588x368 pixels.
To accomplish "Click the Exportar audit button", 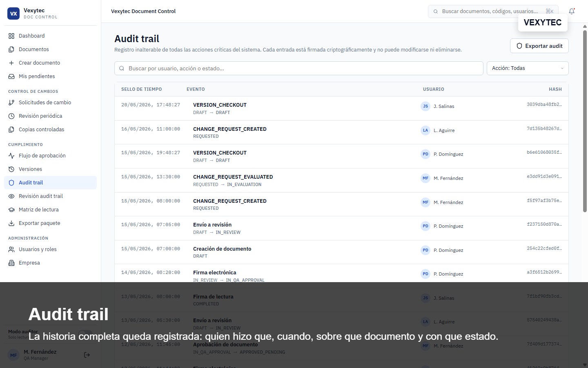I will pos(539,46).
